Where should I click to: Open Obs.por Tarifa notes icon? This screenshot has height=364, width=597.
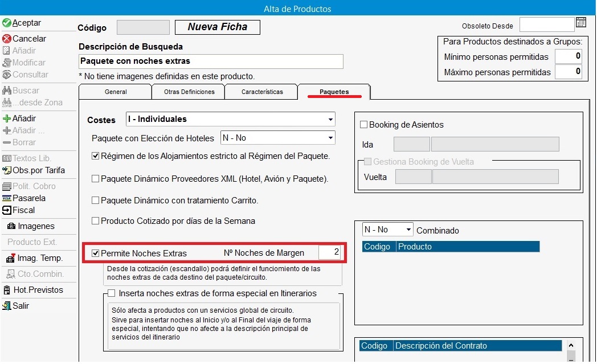click(7, 170)
